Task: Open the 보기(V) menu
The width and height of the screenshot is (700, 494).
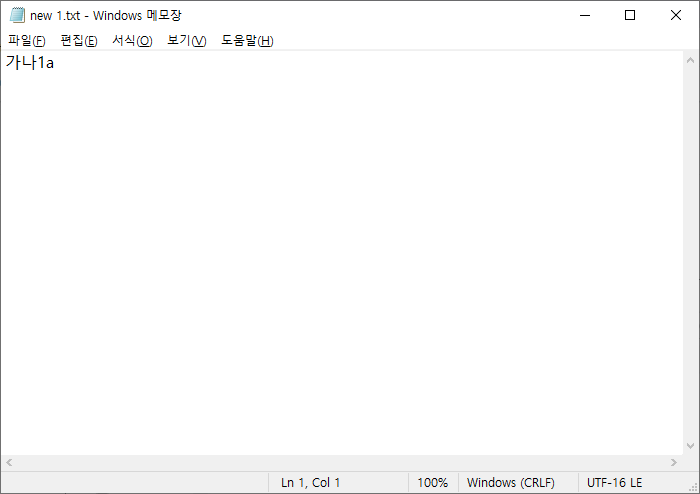Action: (187, 41)
